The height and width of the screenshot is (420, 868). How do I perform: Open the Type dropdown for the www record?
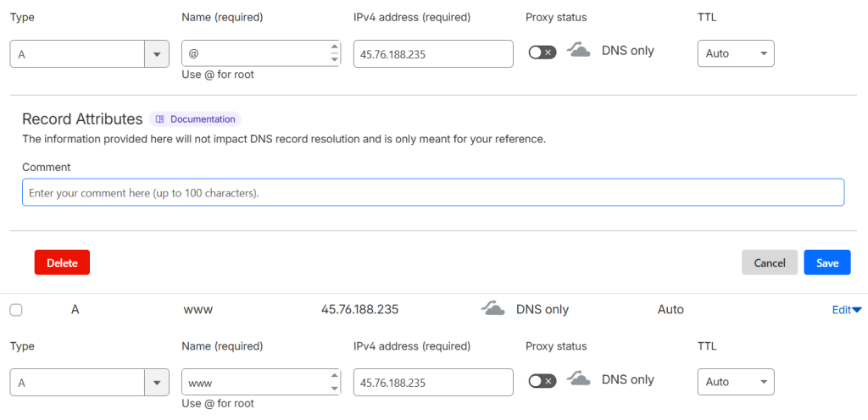[x=89, y=382]
